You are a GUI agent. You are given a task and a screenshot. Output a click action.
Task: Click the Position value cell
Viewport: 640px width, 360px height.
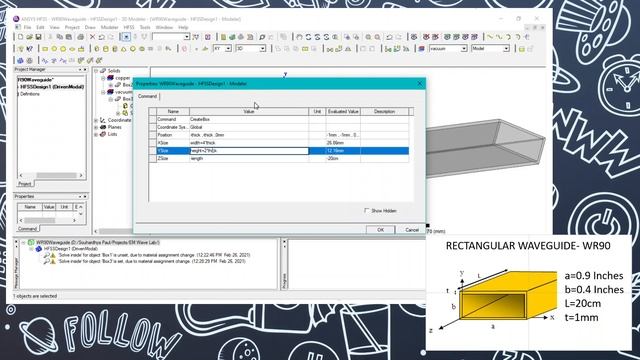(x=249, y=135)
